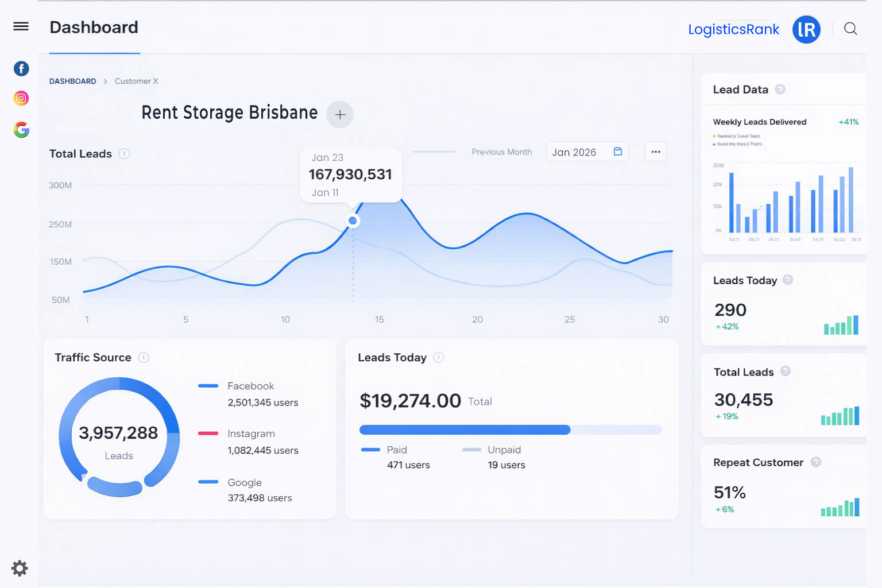Viewport: 882px width, 588px height.
Task: Click the 15 label on the chart x-axis
Action: (380, 319)
